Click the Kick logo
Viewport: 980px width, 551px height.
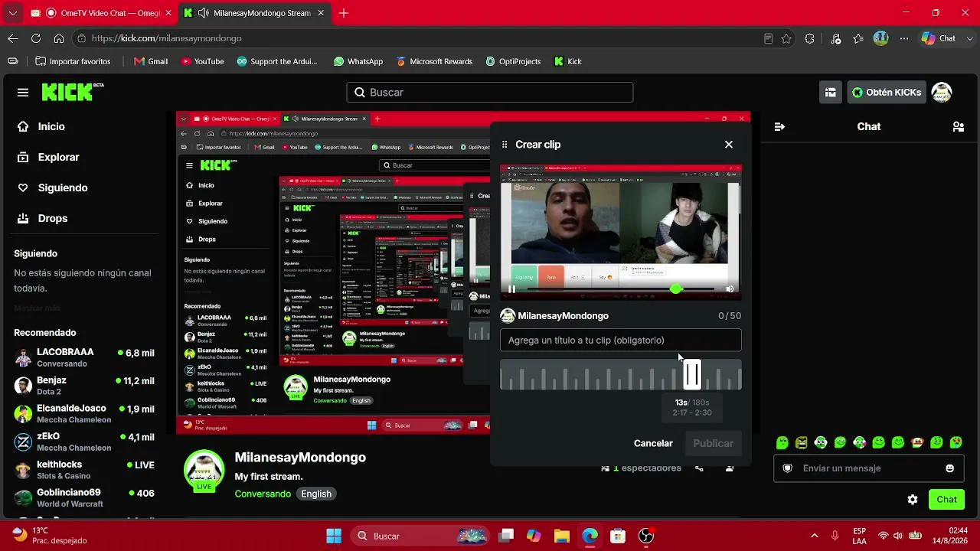tap(73, 92)
